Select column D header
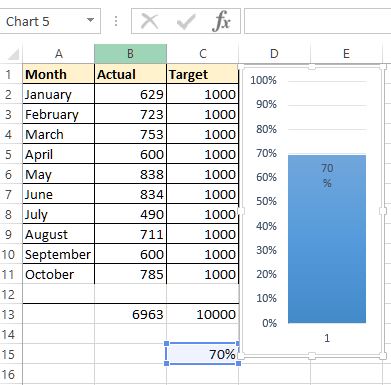The width and height of the screenshot is (391, 385). click(x=274, y=54)
